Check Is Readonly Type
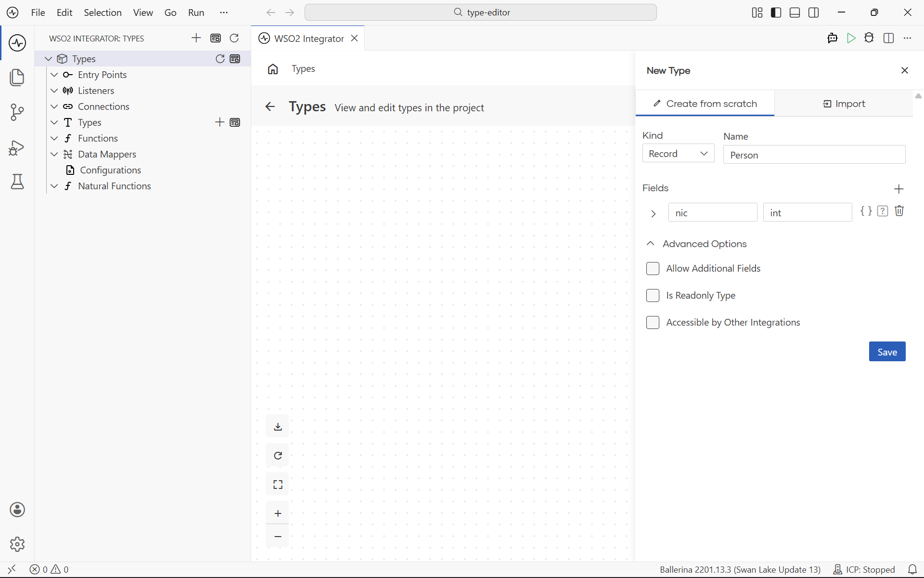The height and width of the screenshot is (578, 924). [x=653, y=295]
